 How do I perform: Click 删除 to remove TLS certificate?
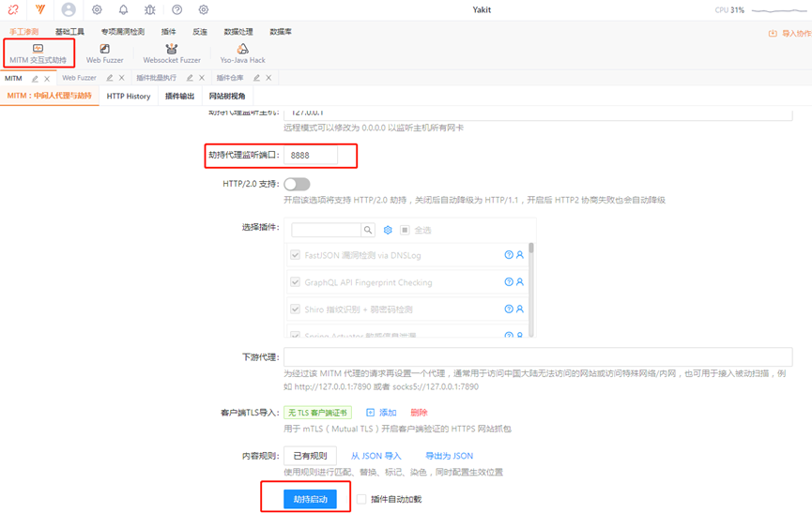coord(419,412)
